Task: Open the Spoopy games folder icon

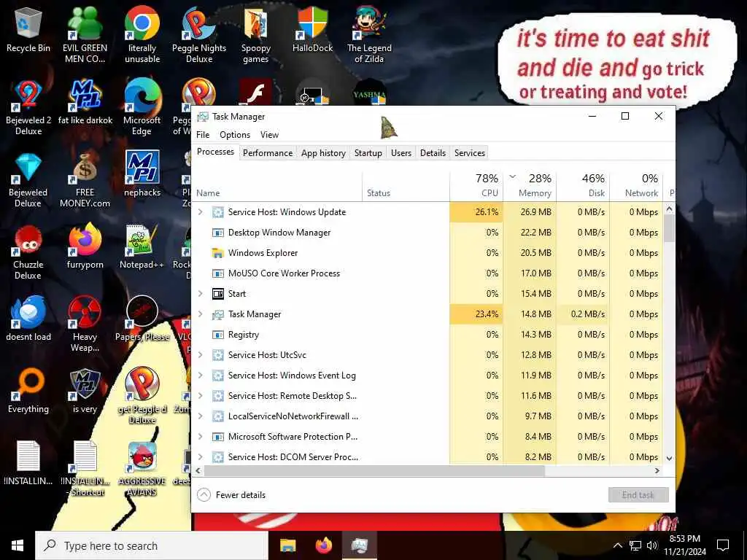Action: [x=256, y=35]
